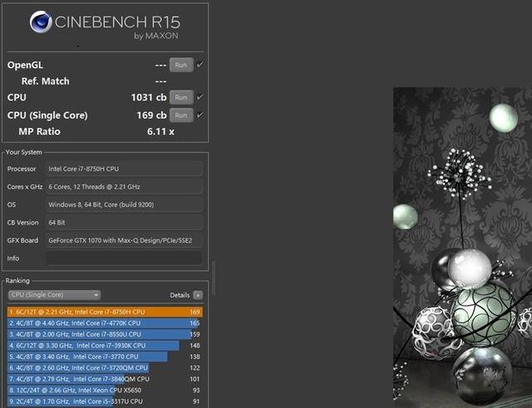Click the Ref. Match label
This screenshot has width=532, height=408.
point(45,81)
